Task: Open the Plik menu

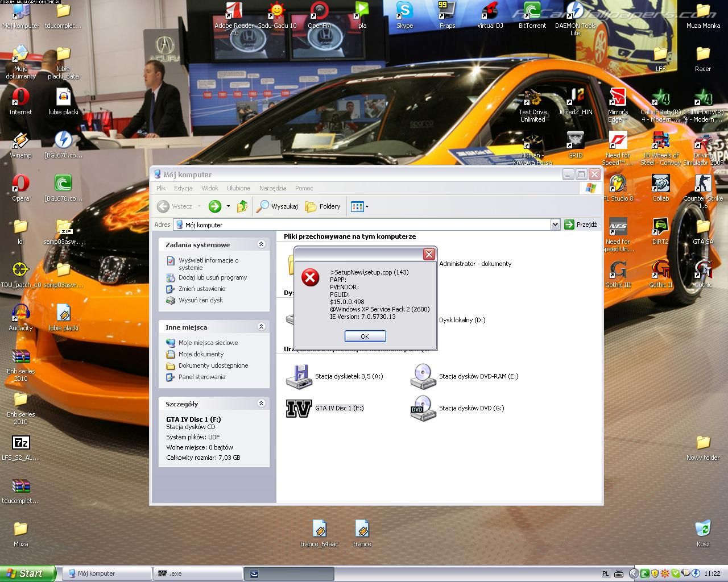Action: [x=161, y=188]
